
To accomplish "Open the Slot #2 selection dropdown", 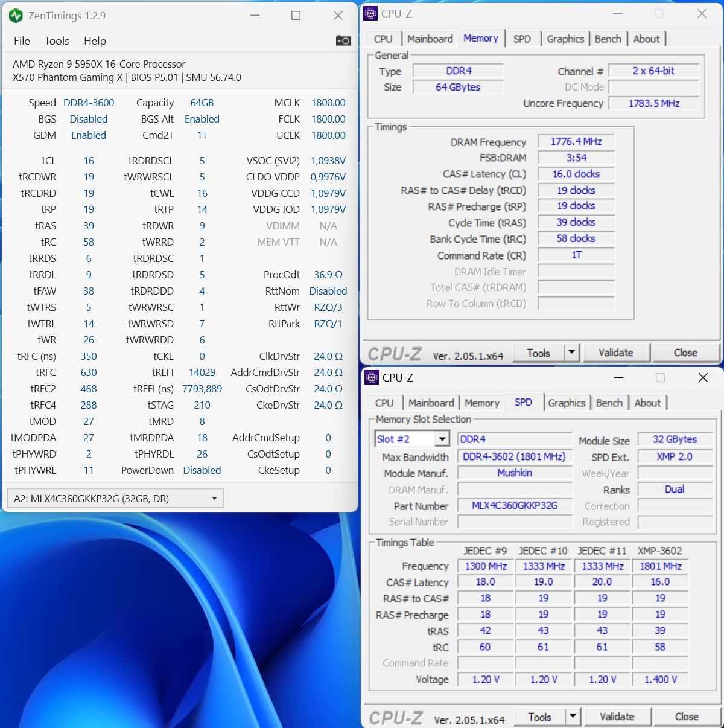I will point(412,439).
